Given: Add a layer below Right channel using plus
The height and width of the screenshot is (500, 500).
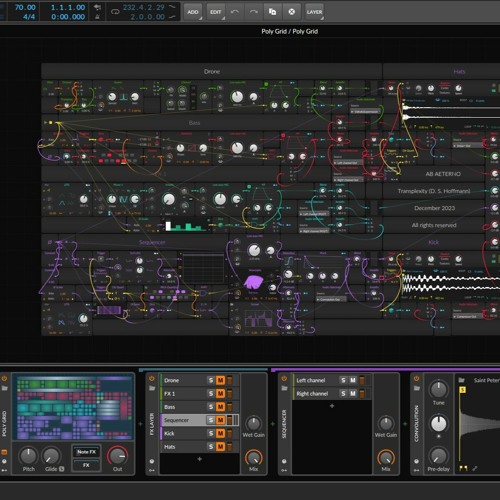Looking at the screenshot, I should click(x=332, y=406).
